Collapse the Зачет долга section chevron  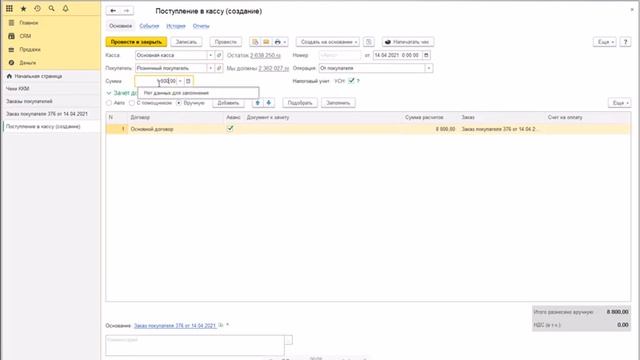pos(109,93)
